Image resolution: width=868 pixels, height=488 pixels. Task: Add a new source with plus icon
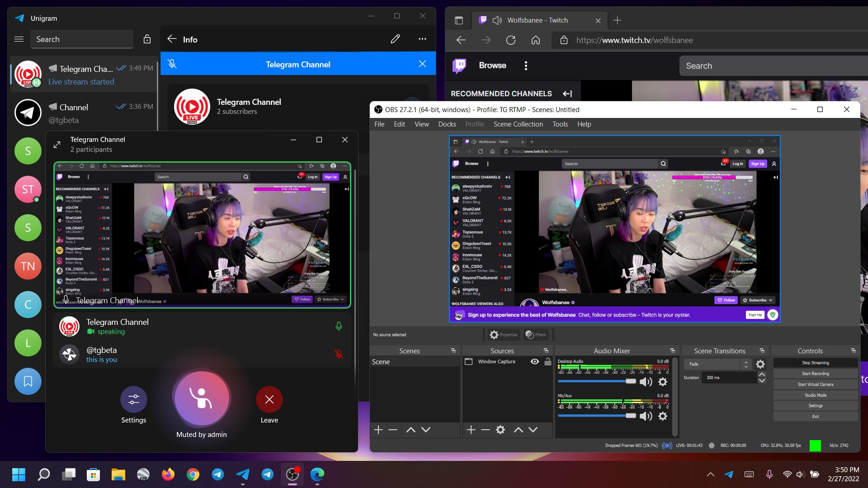(x=471, y=430)
